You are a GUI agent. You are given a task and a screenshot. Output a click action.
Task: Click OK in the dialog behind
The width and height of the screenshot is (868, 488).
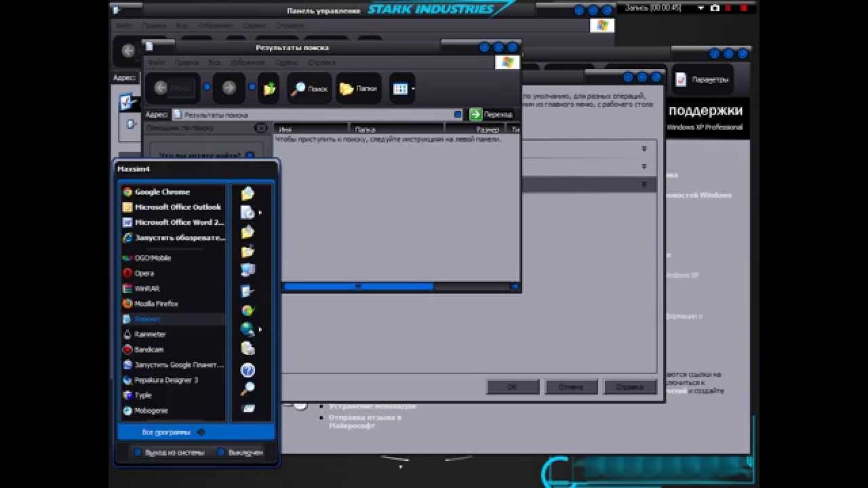click(513, 387)
